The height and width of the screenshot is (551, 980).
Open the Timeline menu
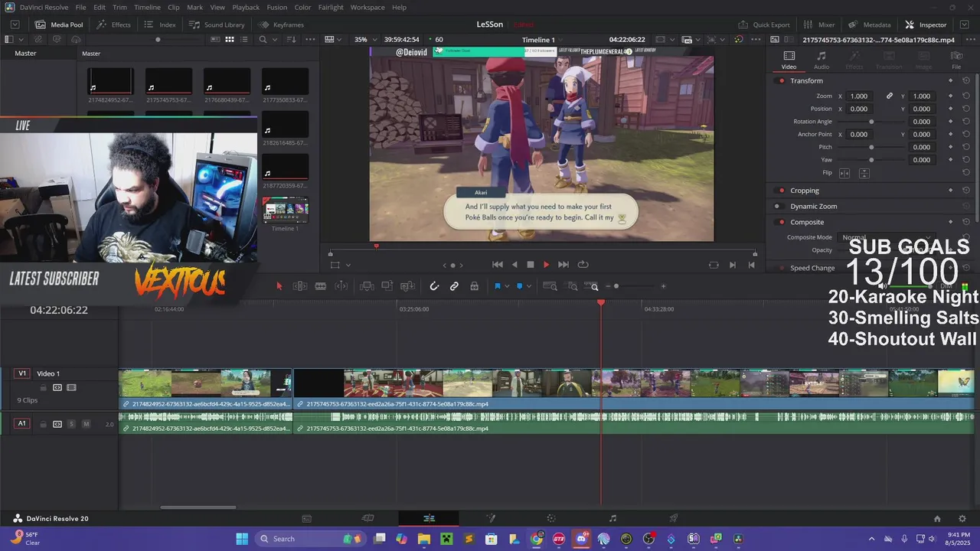tap(147, 7)
